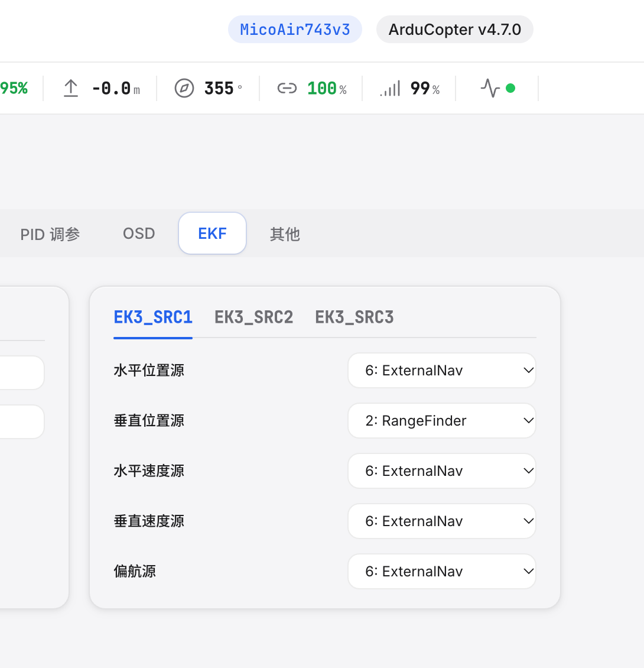Image resolution: width=644 pixels, height=668 pixels.
Task: Open the vertical velocity source (垂直速度源) dropdown
Action: coord(442,521)
